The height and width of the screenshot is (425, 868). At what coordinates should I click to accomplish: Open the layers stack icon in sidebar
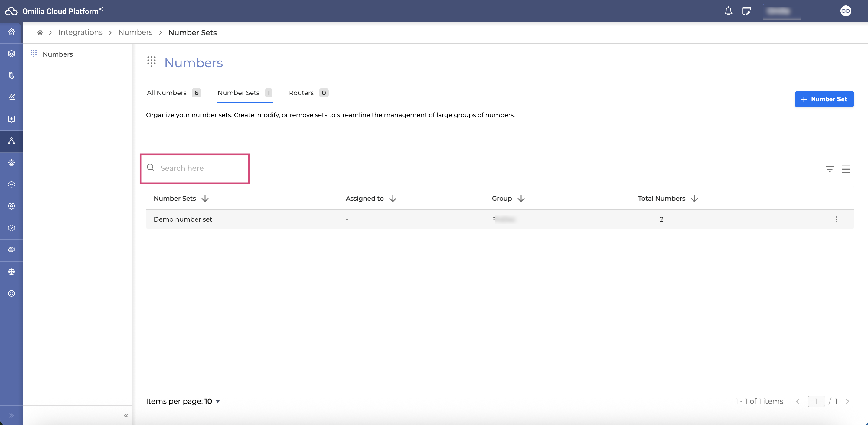point(11,54)
